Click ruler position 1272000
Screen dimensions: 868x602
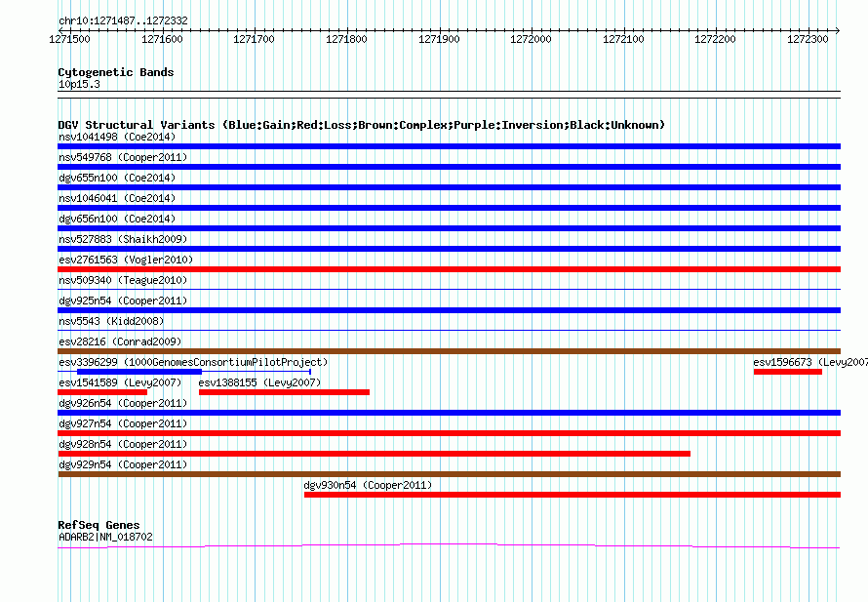coord(531,39)
